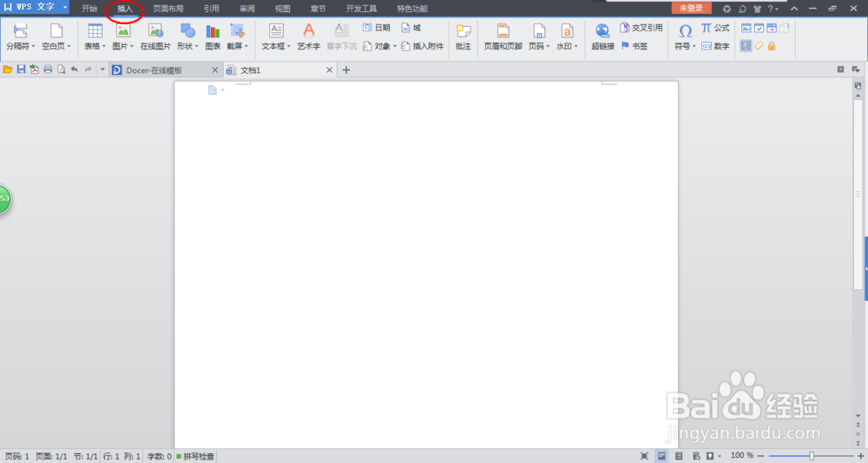Click the 图片 picture icon

pos(123,31)
